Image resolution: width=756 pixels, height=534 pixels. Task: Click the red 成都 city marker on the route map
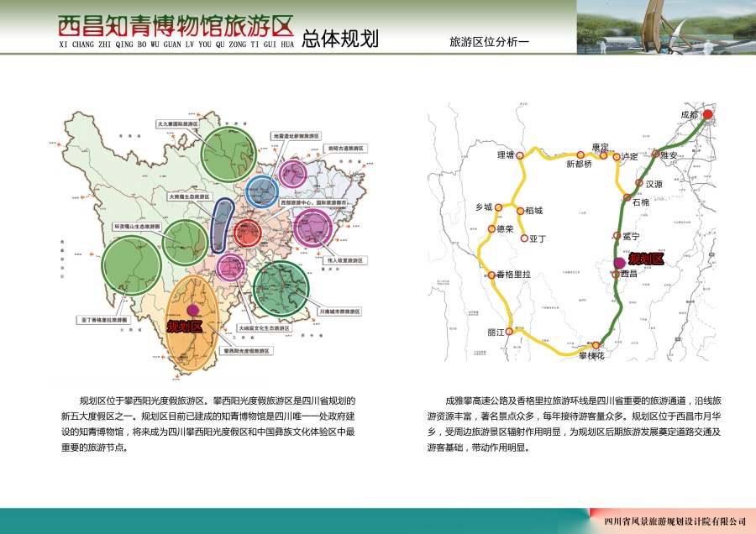pos(708,113)
